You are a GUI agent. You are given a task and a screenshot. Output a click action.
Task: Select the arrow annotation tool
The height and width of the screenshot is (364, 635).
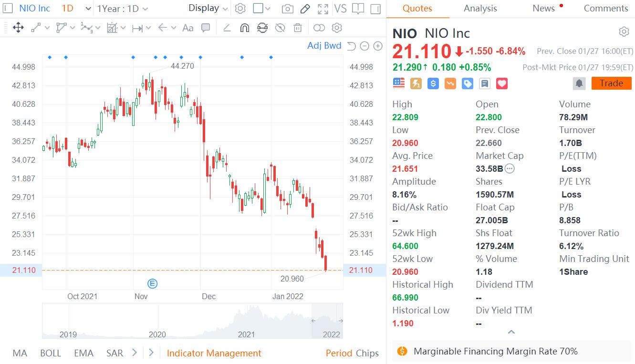[x=162, y=28]
